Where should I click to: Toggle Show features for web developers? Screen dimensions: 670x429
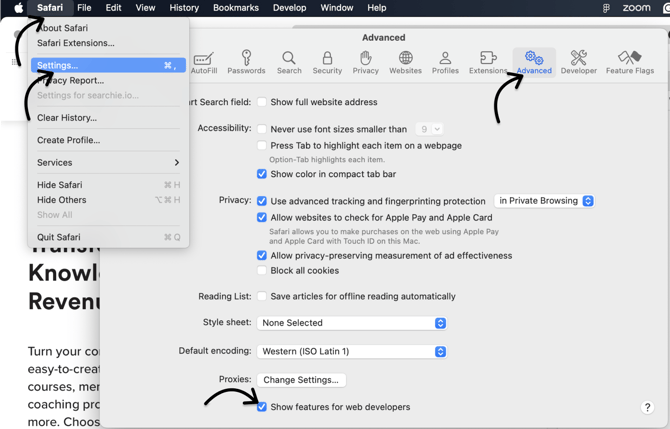point(262,407)
